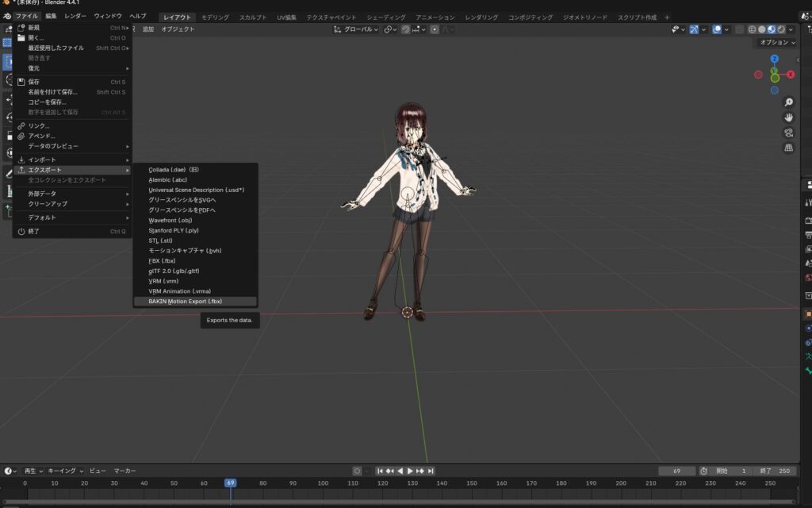Click the pan hand icon in viewport
The width and height of the screenshot is (812, 508).
pos(788,117)
